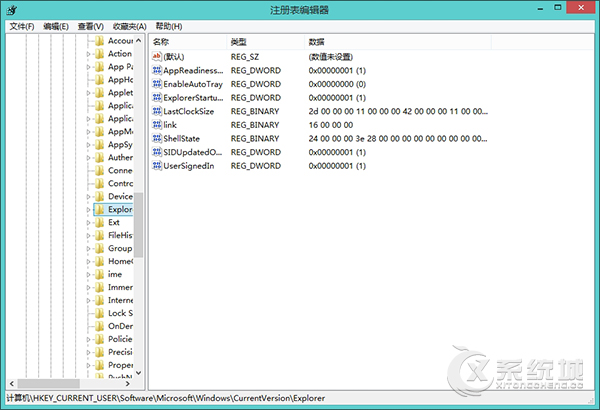Expand the Action key node
Image resolution: width=600 pixels, height=410 pixels.
[88, 54]
